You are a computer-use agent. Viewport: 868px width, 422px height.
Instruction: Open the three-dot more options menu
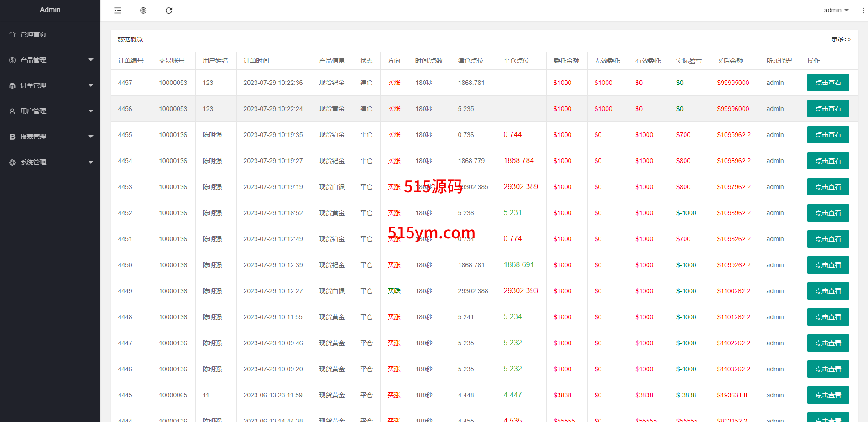click(x=863, y=11)
